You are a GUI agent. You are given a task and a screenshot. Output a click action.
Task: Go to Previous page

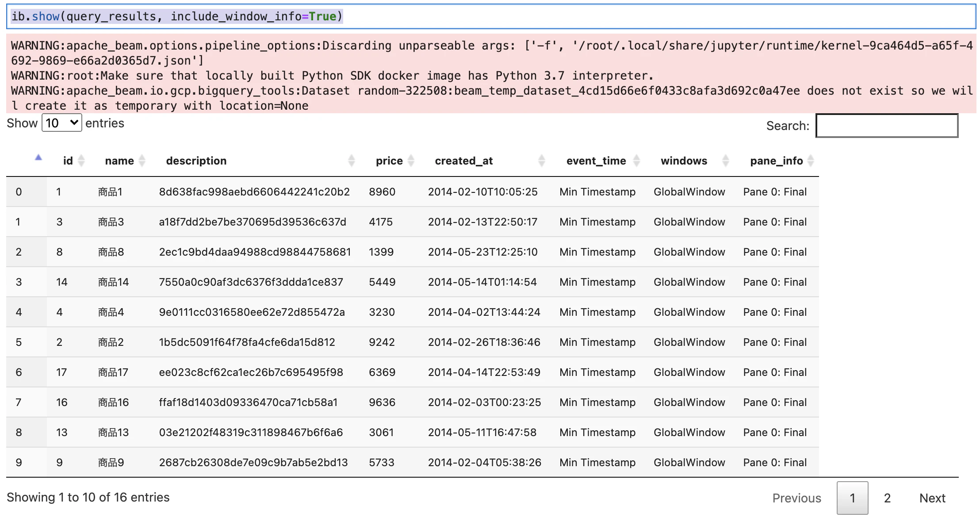[x=796, y=498]
